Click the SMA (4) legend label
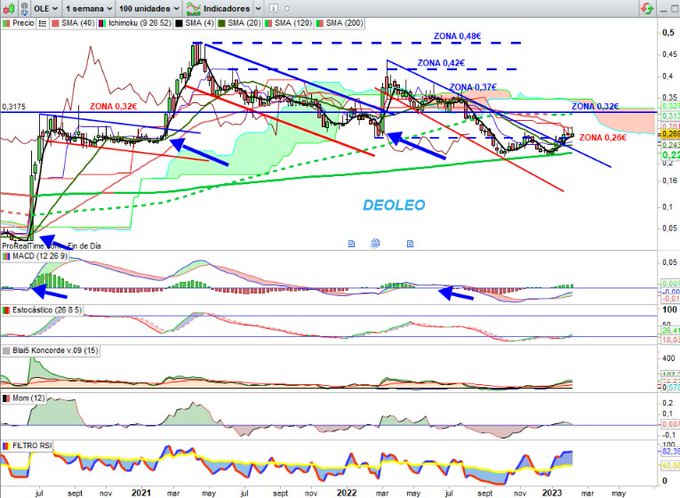Screen dimensions: 680x498 pos(199,23)
